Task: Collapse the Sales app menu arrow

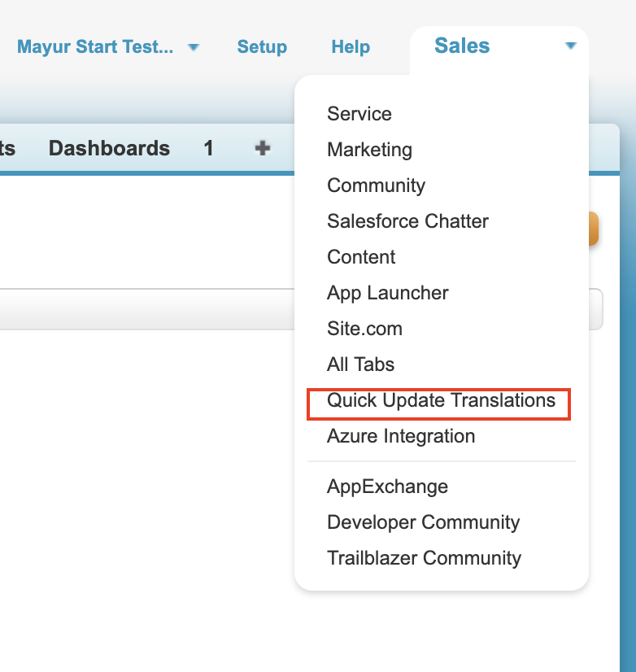Action: click(570, 46)
